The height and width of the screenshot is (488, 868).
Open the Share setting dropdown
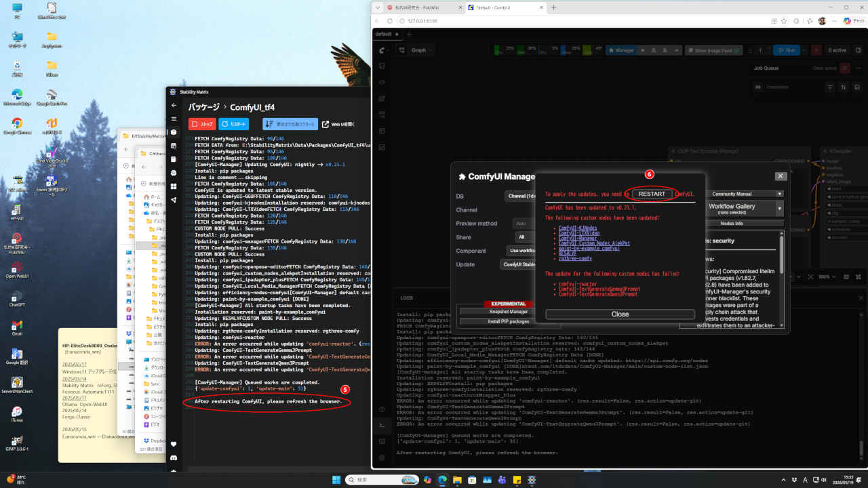525,237
